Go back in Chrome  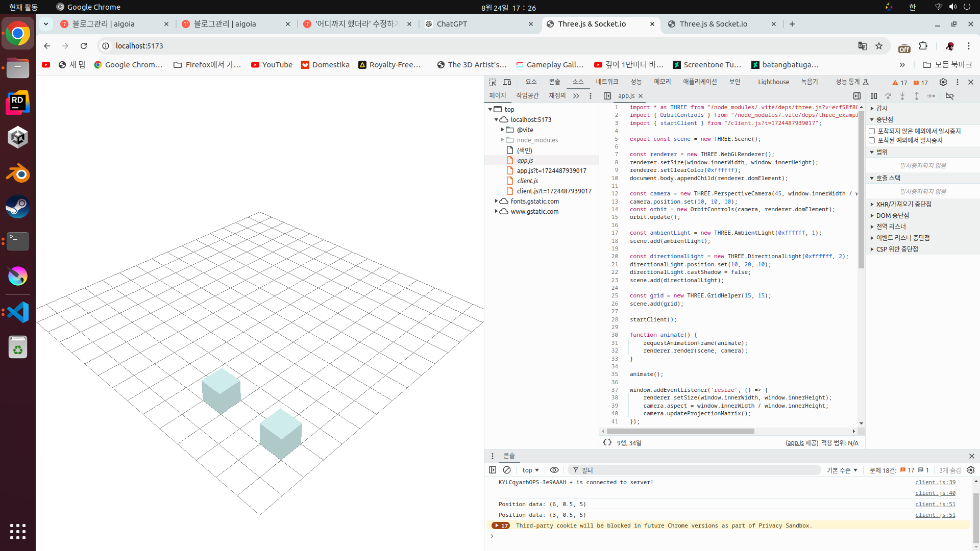[47, 46]
